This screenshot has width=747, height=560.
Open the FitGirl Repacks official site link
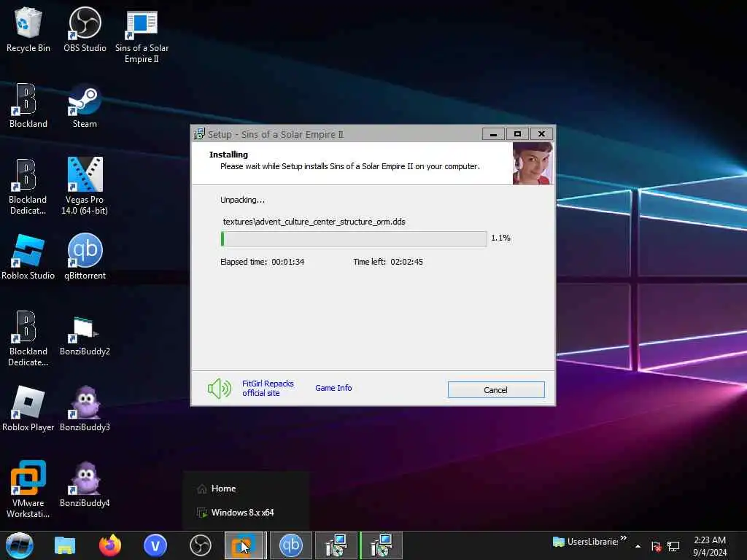click(x=268, y=388)
